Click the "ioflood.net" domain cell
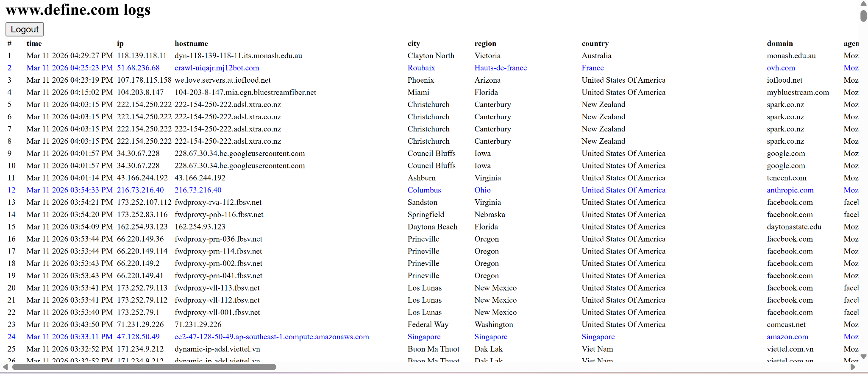This screenshot has height=374, width=868. (785, 80)
